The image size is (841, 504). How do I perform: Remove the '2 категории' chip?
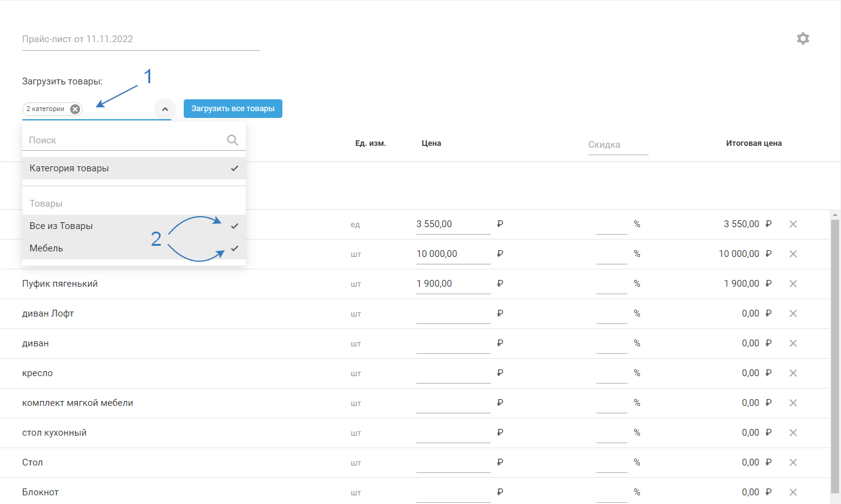tap(75, 109)
